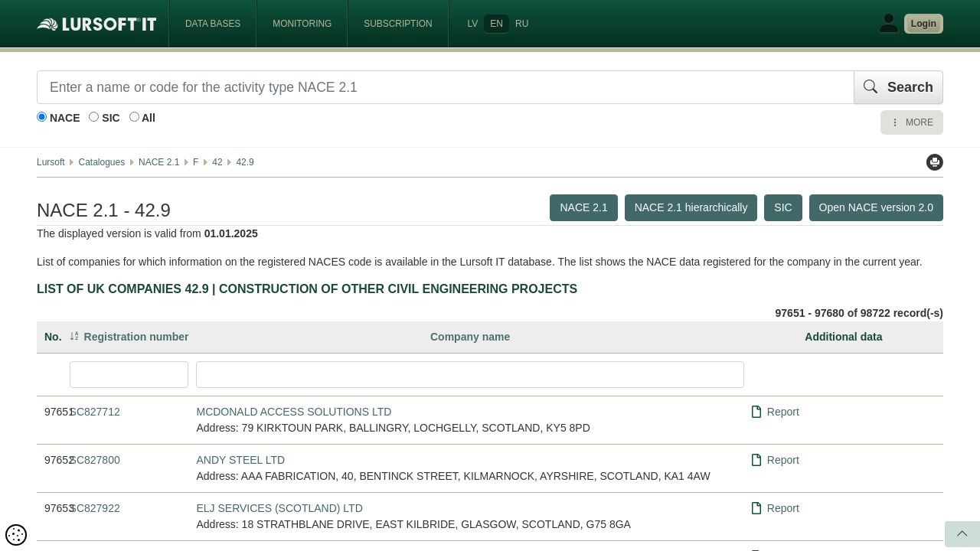Click the LIST OF UK COMPANIES 42.9 heading

pyautogui.click(x=307, y=289)
